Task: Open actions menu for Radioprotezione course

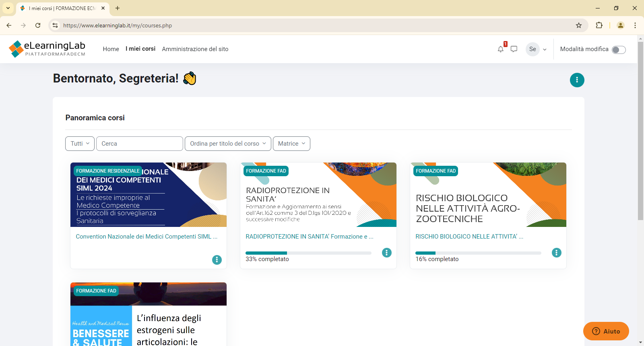Action: coord(387,253)
